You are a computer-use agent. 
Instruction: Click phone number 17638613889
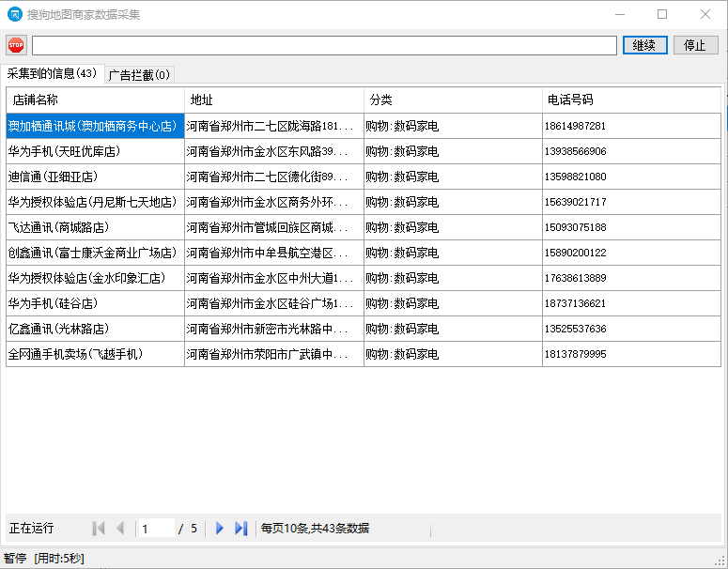(x=575, y=278)
